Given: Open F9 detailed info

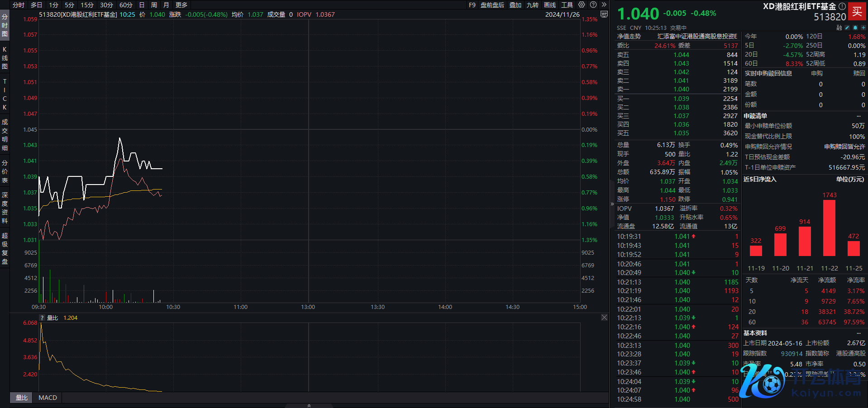Looking at the screenshot, I should pos(472,5).
